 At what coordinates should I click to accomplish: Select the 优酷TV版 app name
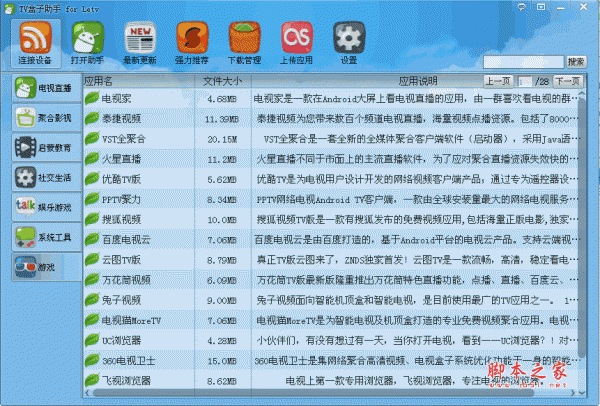[121, 179]
